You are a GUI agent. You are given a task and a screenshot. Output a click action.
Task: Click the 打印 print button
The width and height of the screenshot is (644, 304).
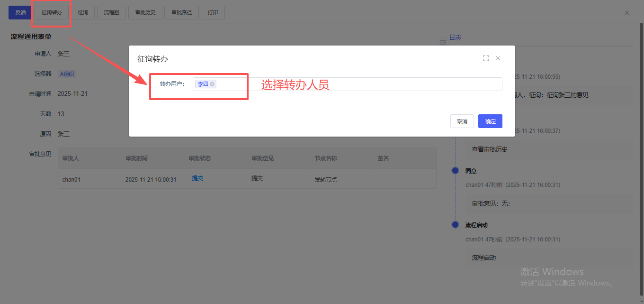(x=213, y=12)
